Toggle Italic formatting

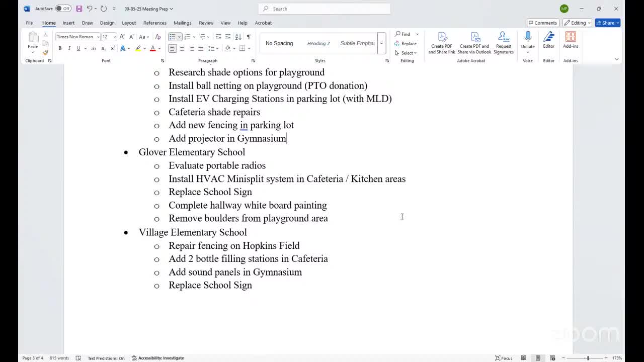(x=69, y=48)
